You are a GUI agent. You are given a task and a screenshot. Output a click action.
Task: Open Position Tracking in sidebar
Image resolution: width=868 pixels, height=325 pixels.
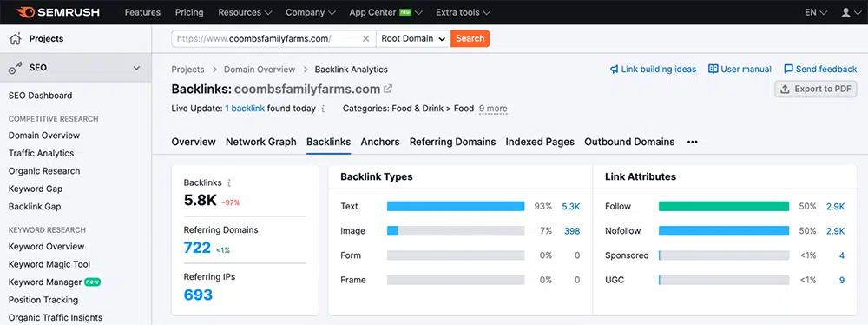tap(43, 300)
